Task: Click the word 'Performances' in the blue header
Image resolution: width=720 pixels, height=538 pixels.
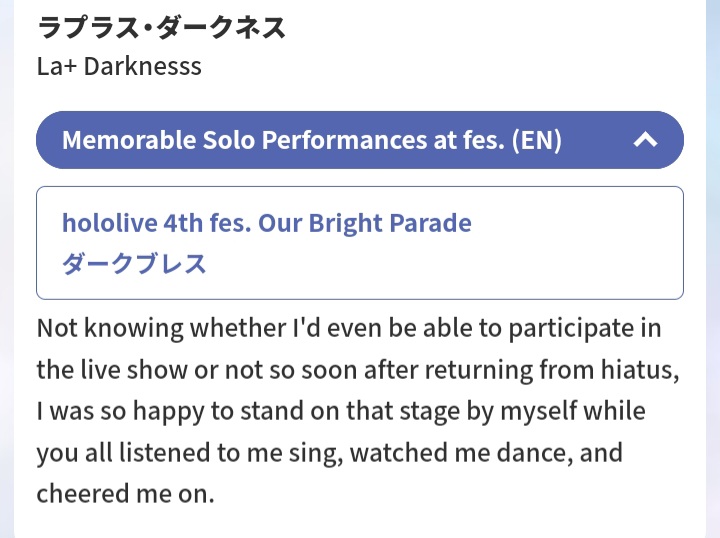Action: point(344,140)
